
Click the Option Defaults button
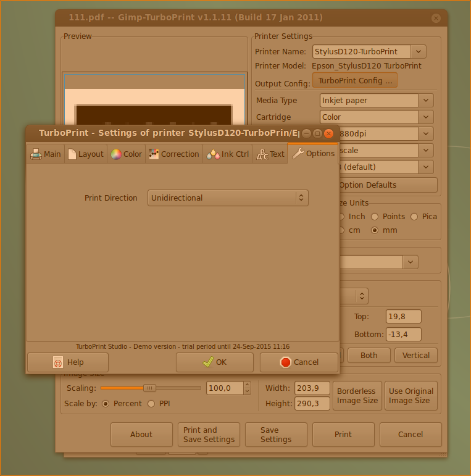pyautogui.click(x=388, y=185)
